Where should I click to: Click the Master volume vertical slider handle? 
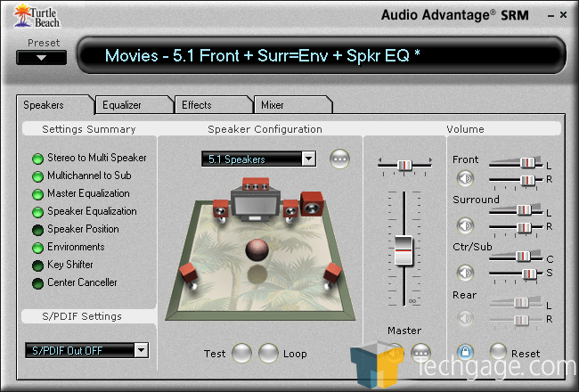pyautogui.click(x=404, y=250)
